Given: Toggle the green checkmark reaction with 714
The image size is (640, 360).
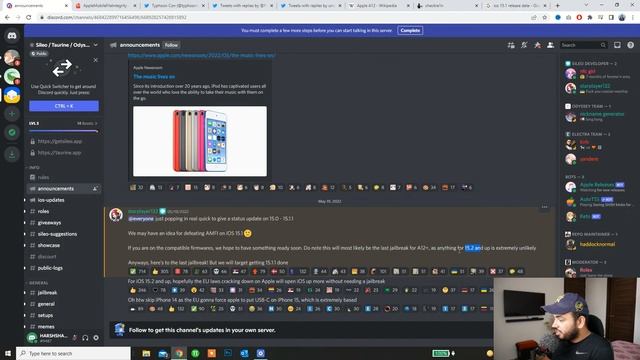Looking at the screenshot, I should tap(138, 271).
